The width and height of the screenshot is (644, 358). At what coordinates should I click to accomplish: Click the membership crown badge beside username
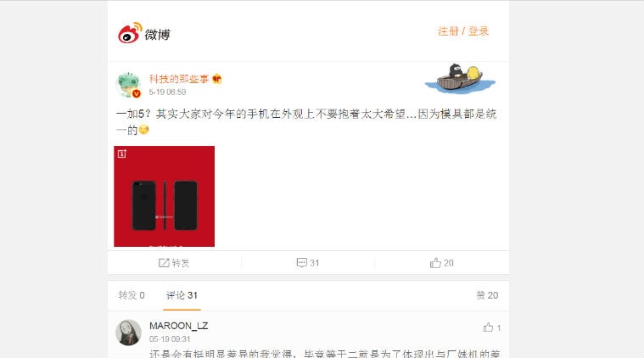(217, 79)
